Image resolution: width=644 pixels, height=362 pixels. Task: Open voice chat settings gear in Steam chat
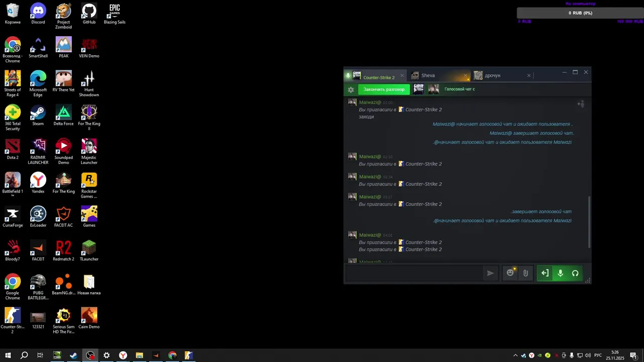click(351, 89)
